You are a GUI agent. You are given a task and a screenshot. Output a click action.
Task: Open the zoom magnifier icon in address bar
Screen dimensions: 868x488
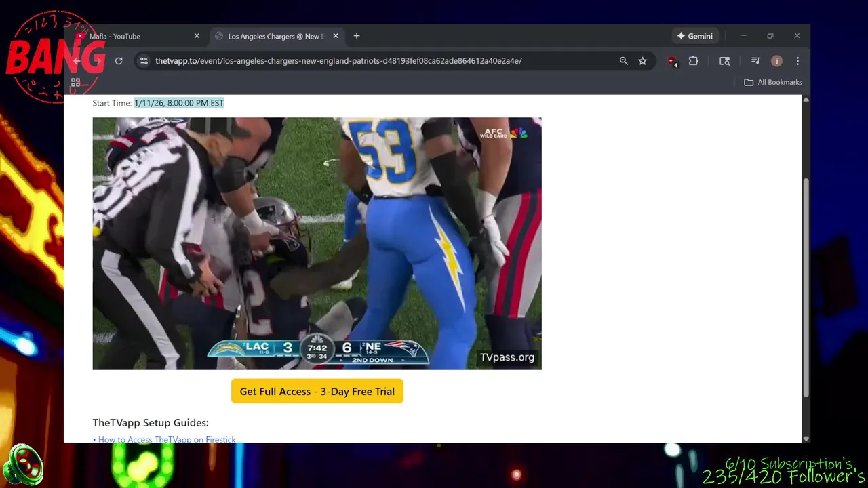click(623, 61)
